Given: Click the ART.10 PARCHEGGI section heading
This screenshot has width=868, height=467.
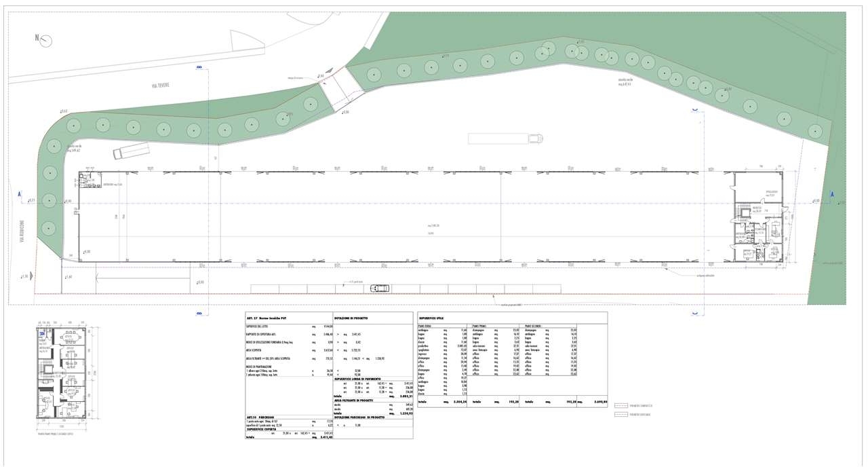Looking at the screenshot, I should 262,417.
